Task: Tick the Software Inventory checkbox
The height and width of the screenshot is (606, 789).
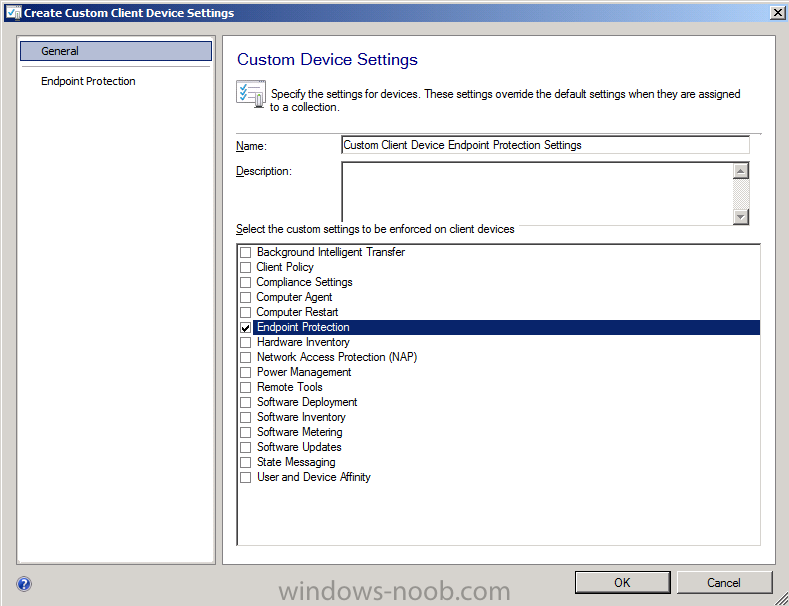Action: (x=245, y=417)
